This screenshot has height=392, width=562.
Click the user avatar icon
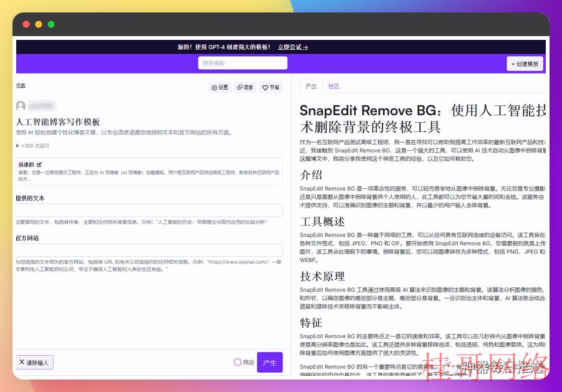pyautogui.click(x=21, y=106)
